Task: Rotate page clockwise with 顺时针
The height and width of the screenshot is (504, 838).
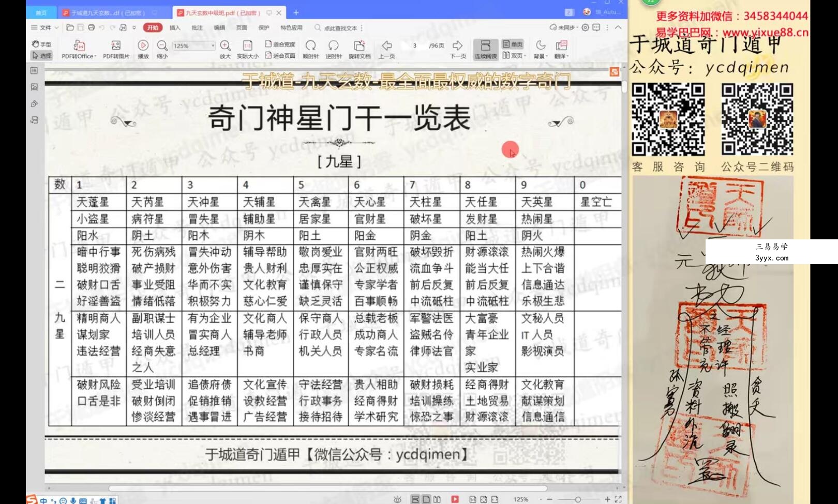Action: (x=311, y=50)
